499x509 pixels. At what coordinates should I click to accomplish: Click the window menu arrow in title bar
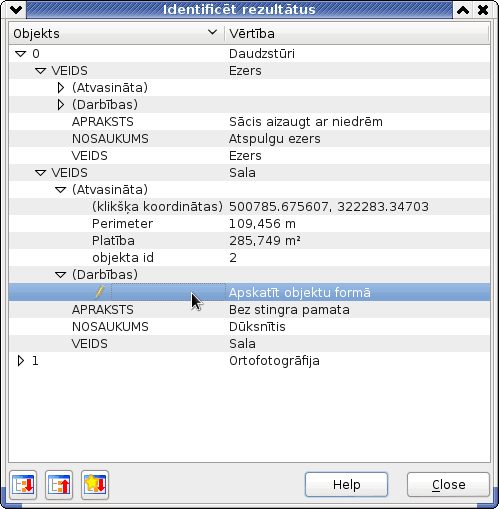pyautogui.click(x=16, y=10)
